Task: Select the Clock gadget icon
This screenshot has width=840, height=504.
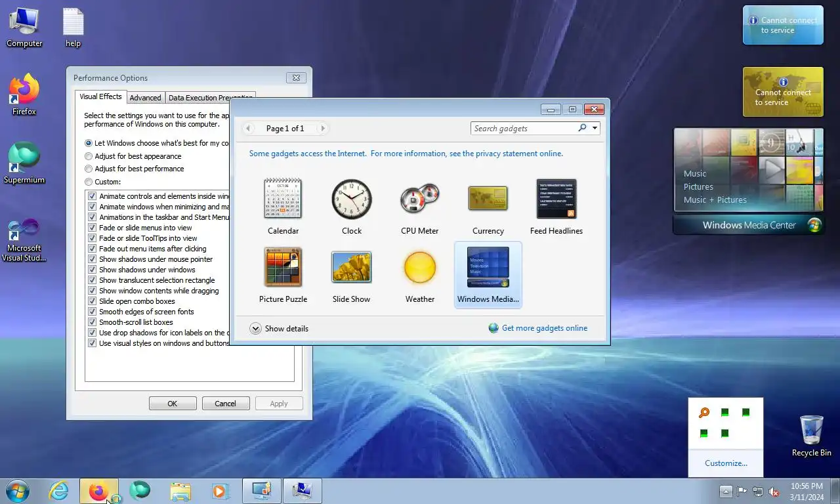Action: pyautogui.click(x=352, y=199)
